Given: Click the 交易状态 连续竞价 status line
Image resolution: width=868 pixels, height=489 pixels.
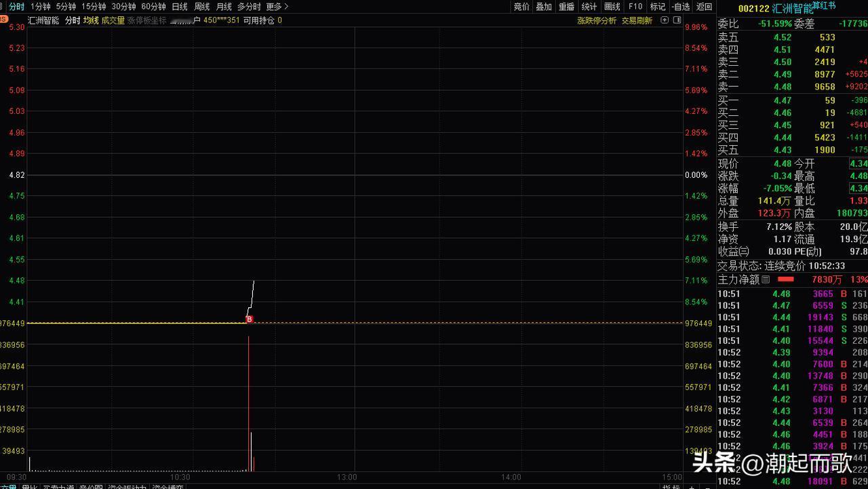Looking at the screenshot, I should [x=781, y=266].
